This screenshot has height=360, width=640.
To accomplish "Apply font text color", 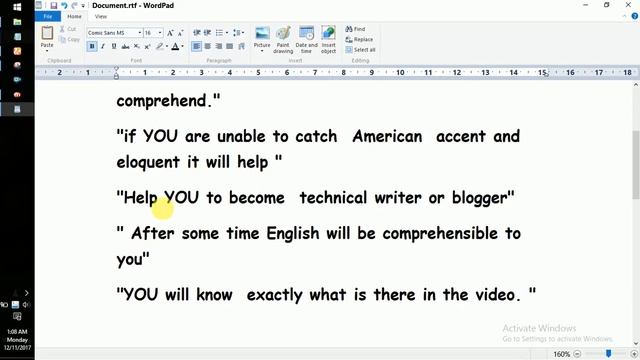I will [x=175, y=47].
